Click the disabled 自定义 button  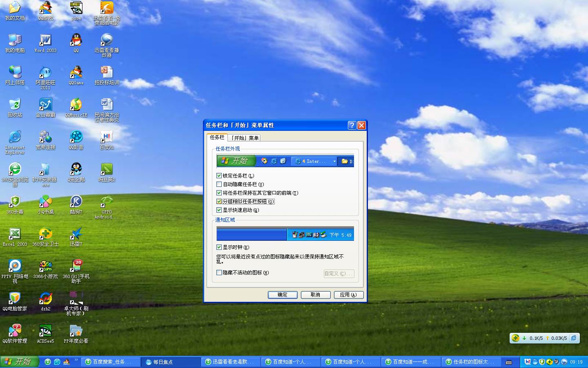[339, 274]
